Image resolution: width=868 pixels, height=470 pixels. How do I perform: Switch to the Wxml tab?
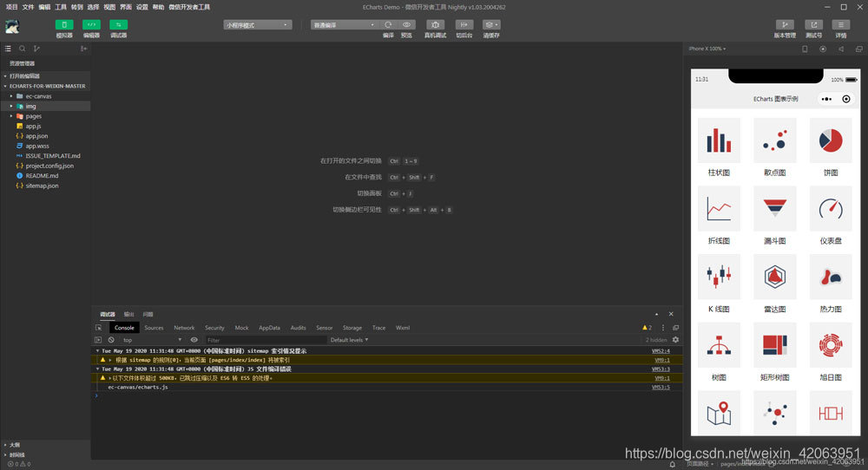pos(403,328)
